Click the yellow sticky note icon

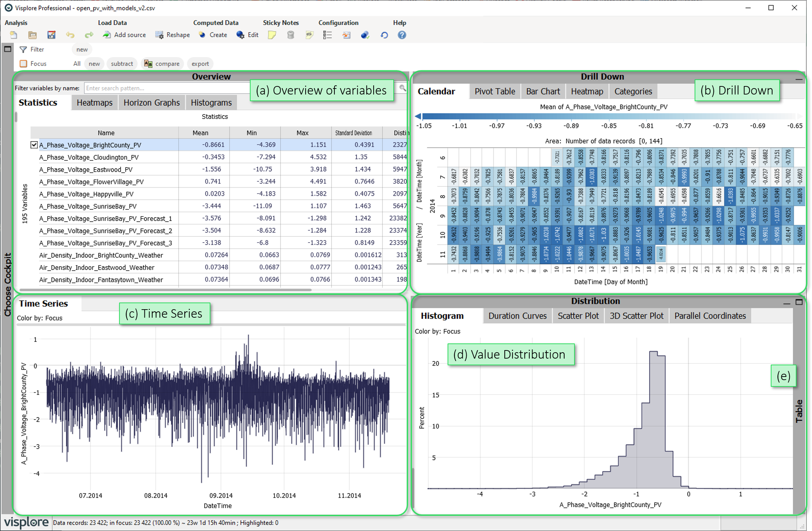272,35
